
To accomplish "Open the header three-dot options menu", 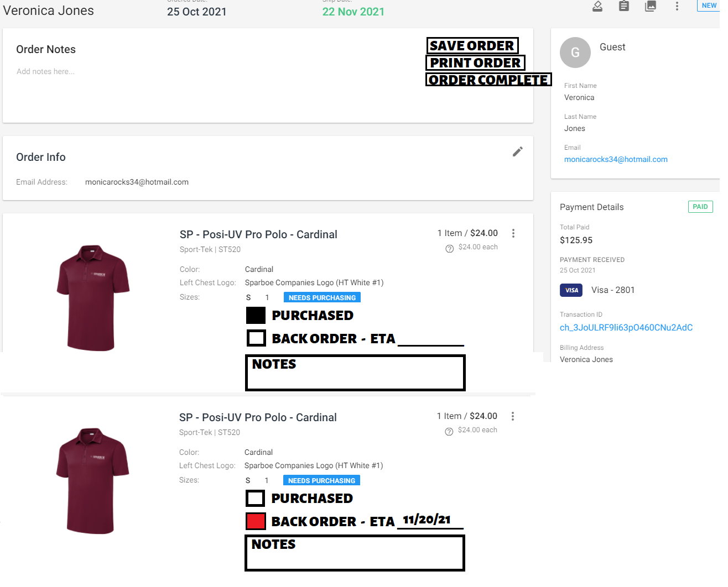I will pyautogui.click(x=677, y=6).
